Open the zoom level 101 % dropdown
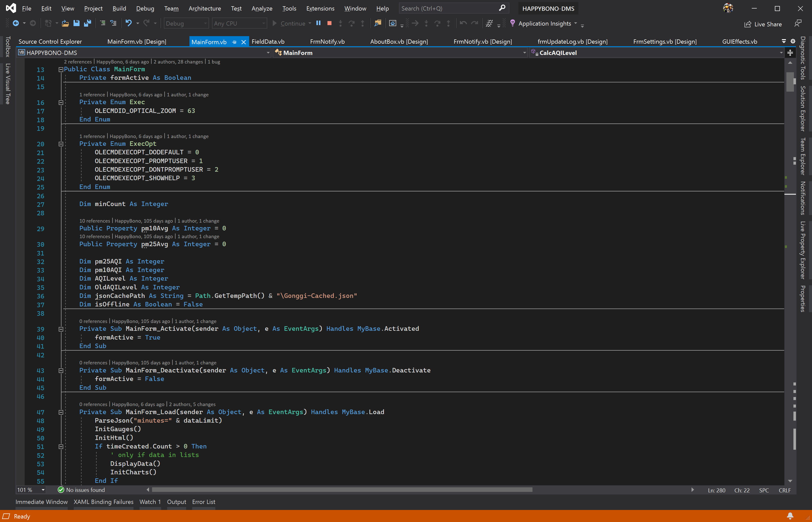Viewport: 812px width, 522px height. click(43, 490)
